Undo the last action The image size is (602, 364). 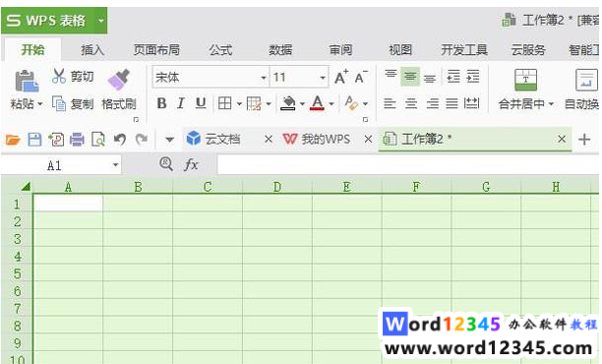click(120, 140)
